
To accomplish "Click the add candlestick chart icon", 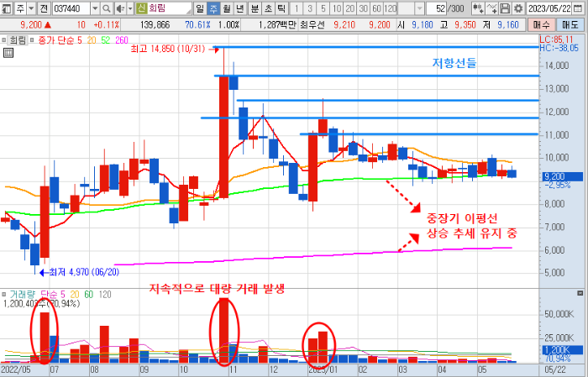I will pyautogui.click(x=478, y=8).
